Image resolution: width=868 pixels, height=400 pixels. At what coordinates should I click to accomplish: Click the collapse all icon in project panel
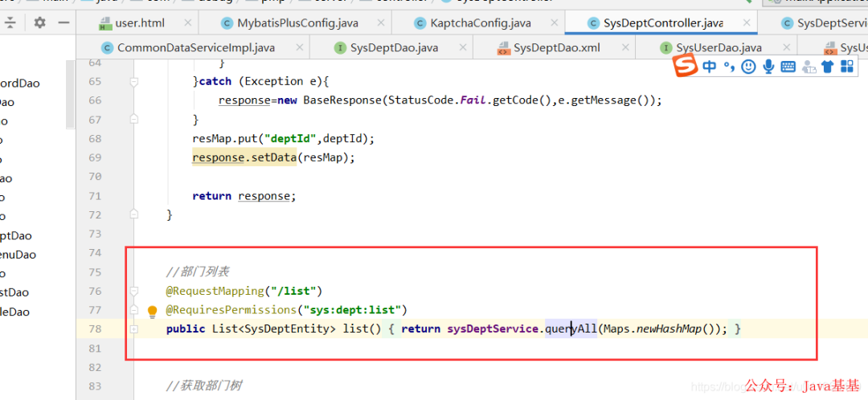pyautogui.click(x=11, y=22)
